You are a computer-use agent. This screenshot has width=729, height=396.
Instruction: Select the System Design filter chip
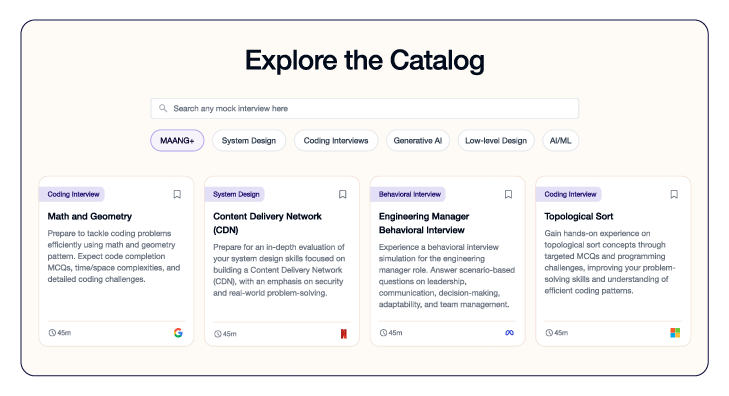249,140
